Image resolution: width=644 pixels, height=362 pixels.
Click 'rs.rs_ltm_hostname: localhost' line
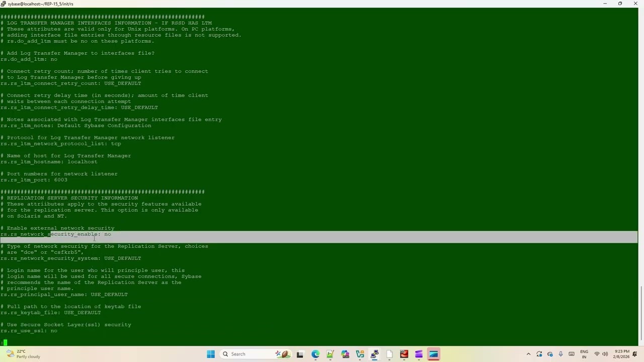point(49,162)
